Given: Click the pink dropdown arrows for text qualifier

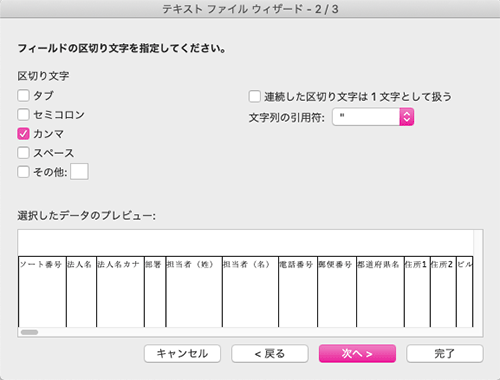Looking at the screenshot, I should [407, 117].
